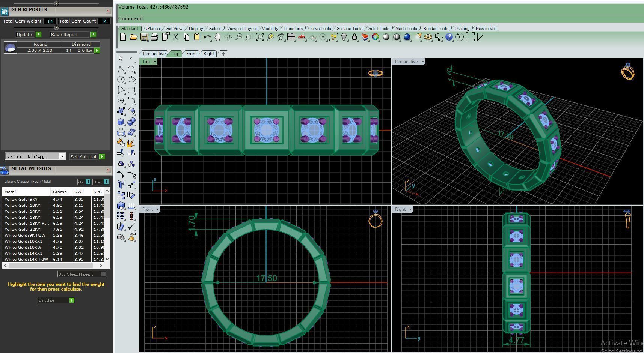Click the round gem thumbnail in Gem Reporter
Viewport: 644px width, 353px height.
click(x=10, y=47)
